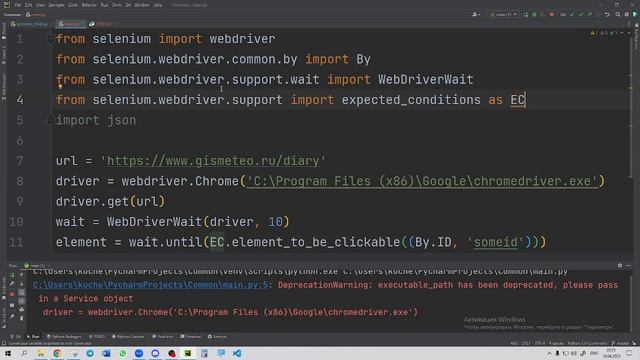Screen dimensions: 640x360
Task: Open the TODO tool window
Action: [x=97, y=337]
